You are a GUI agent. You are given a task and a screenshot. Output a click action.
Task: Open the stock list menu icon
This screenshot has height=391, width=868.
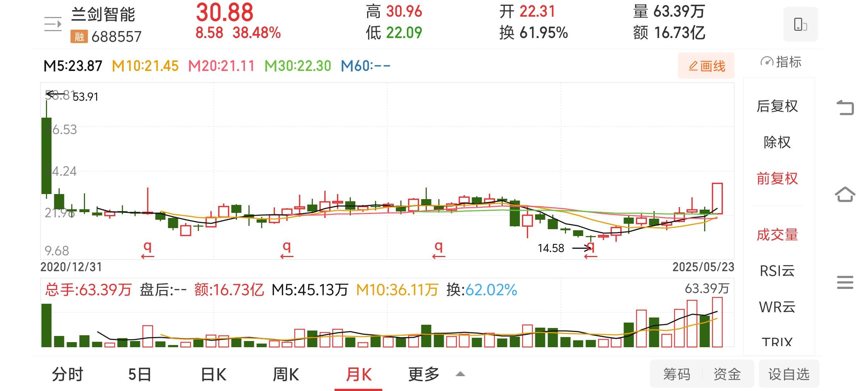click(53, 24)
